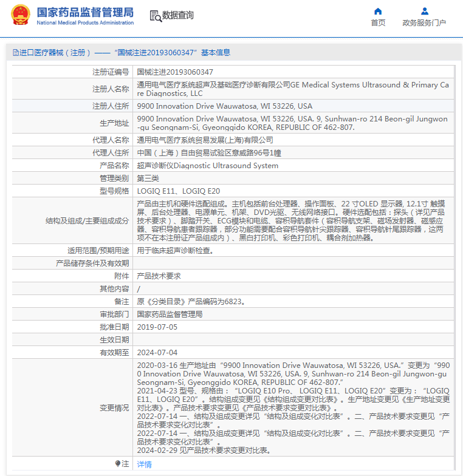Click the 国家药品监督管理局 site title
This screenshot has width=463, height=476.
pyautogui.click(x=85, y=12)
